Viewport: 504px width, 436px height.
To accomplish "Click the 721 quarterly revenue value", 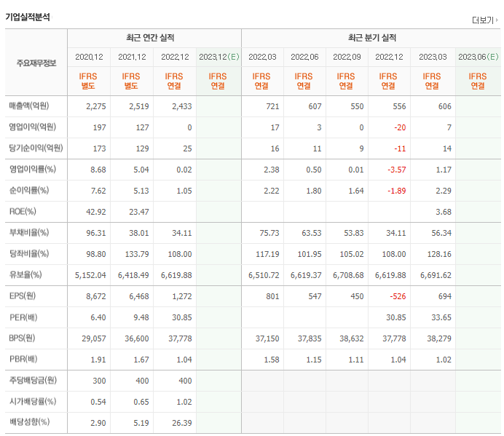I will coord(272,106).
